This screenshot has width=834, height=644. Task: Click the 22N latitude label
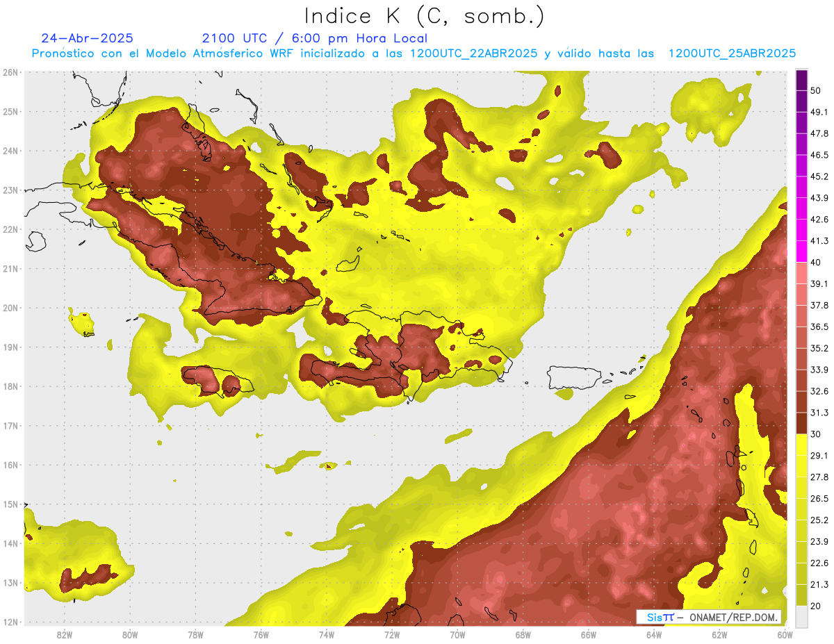tap(11, 229)
